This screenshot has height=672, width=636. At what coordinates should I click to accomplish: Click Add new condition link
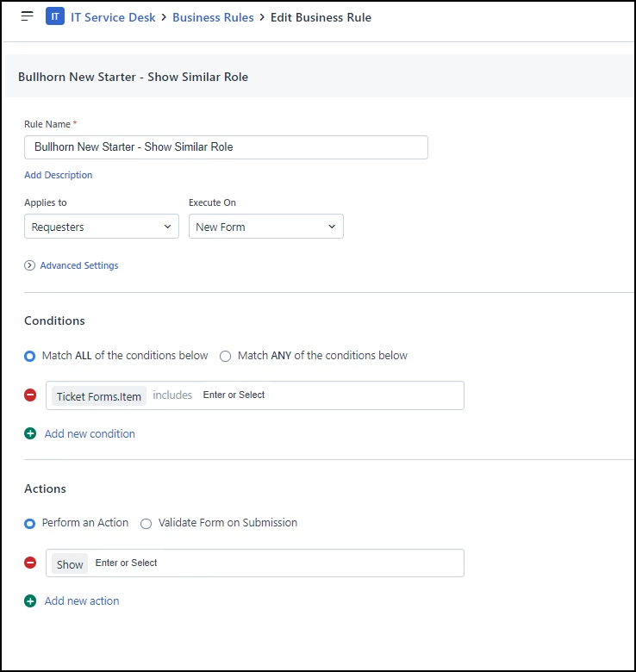[90, 433]
